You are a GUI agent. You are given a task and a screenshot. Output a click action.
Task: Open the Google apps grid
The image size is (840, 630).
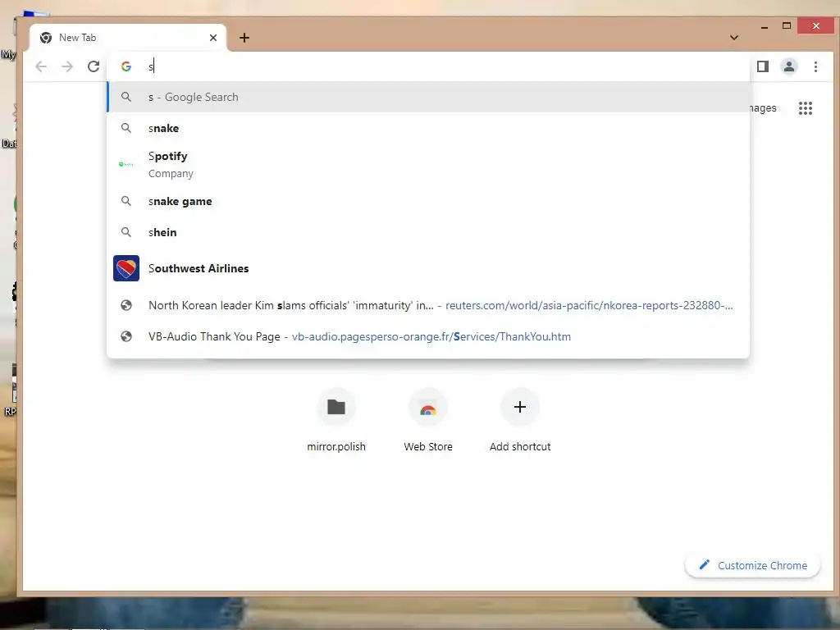[x=806, y=108]
